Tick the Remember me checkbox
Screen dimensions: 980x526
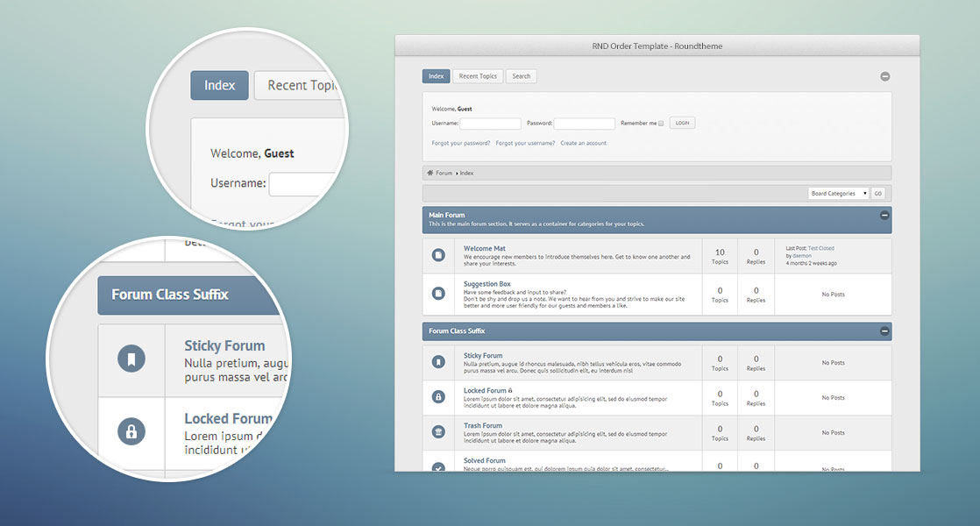click(x=661, y=124)
